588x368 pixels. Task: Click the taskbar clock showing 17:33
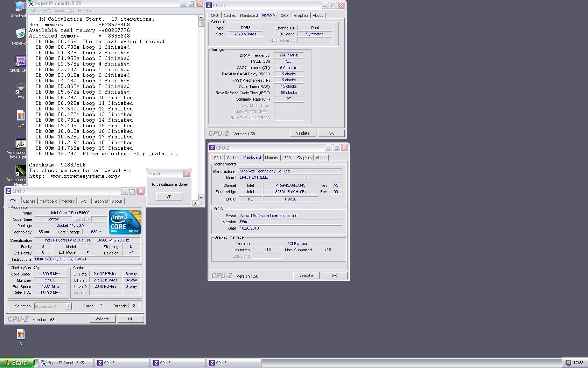pos(578,363)
